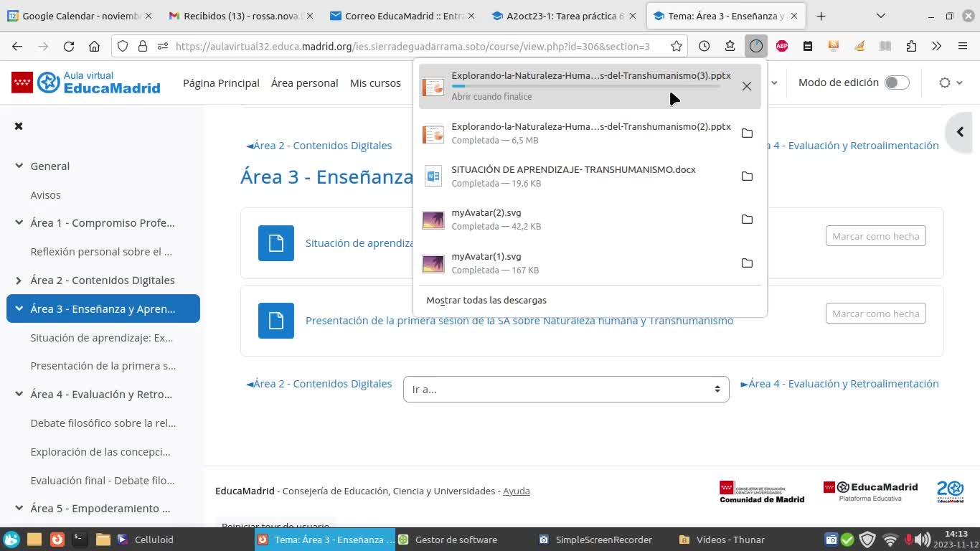Viewport: 980px width, 551px height.
Task: Reload the current page
Action: 69,46
